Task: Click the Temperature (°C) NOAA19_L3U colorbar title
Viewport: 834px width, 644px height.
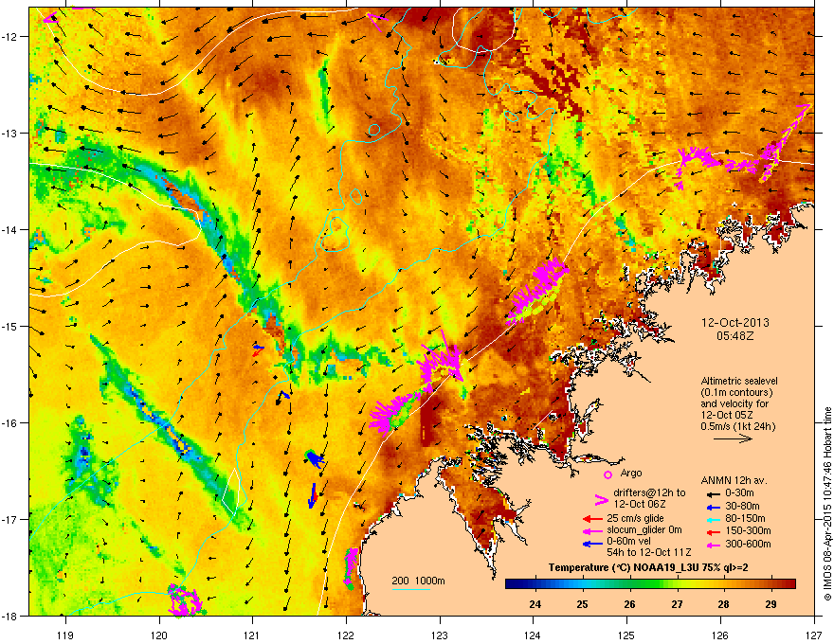Action: [648, 567]
